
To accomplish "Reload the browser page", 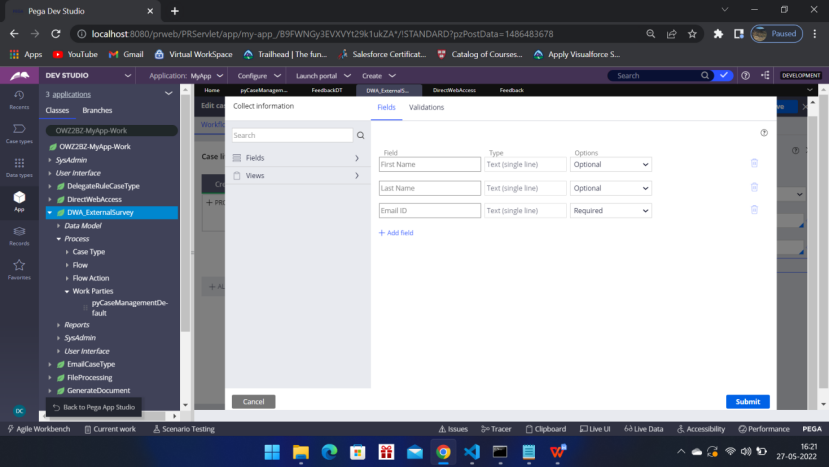I will [x=56, y=34].
